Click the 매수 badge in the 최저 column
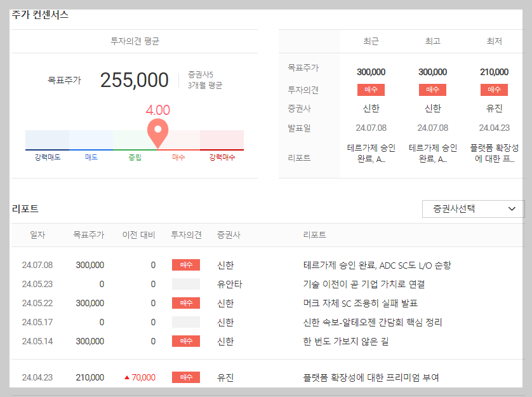Viewport: 532px width, 397px height. [494, 90]
